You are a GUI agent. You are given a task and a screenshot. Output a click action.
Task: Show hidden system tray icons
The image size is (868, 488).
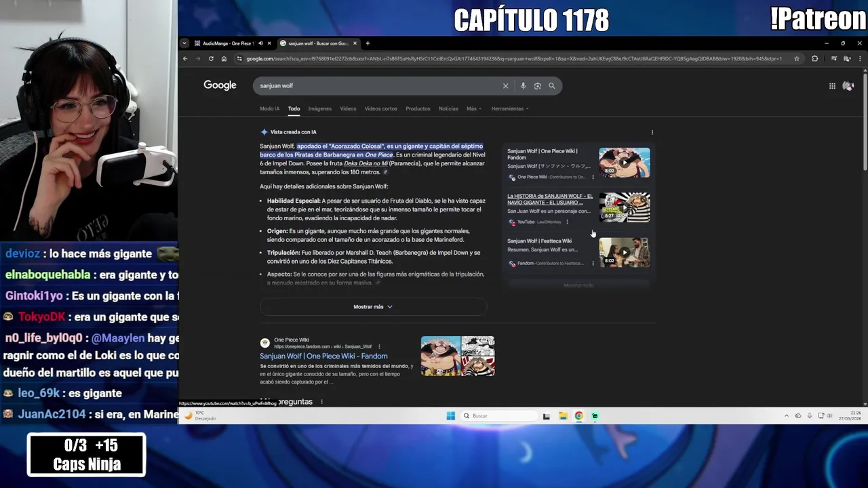click(x=787, y=415)
